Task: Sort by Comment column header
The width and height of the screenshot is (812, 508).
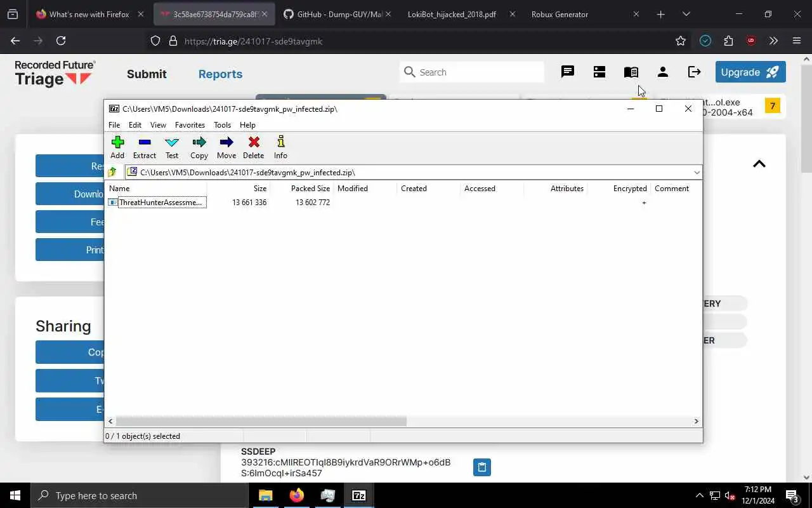Action: pyautogui.click(x=676, y=189)
